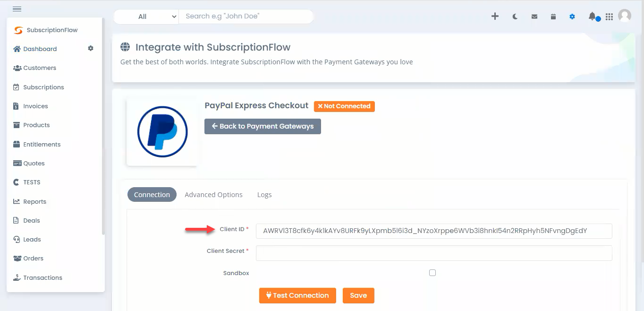This screenshot has width=644, height=311.
Task: Click the Products box icon
Action: (17, 125)
